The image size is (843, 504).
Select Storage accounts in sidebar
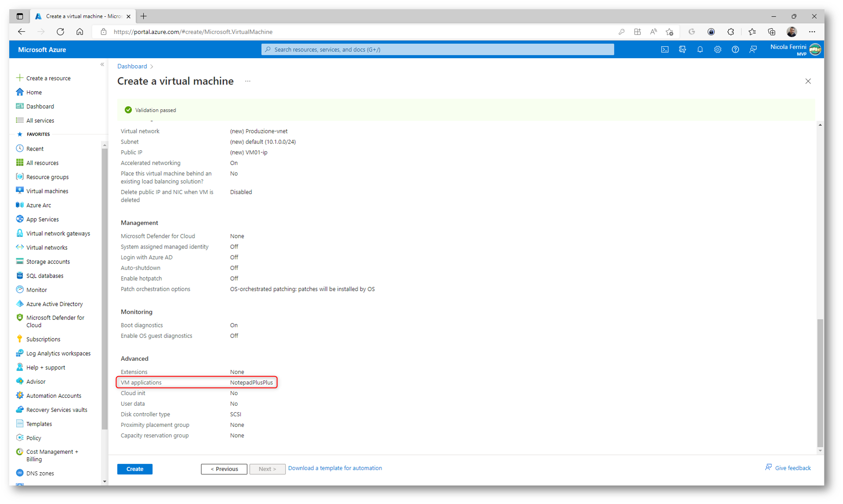point(48,262)
